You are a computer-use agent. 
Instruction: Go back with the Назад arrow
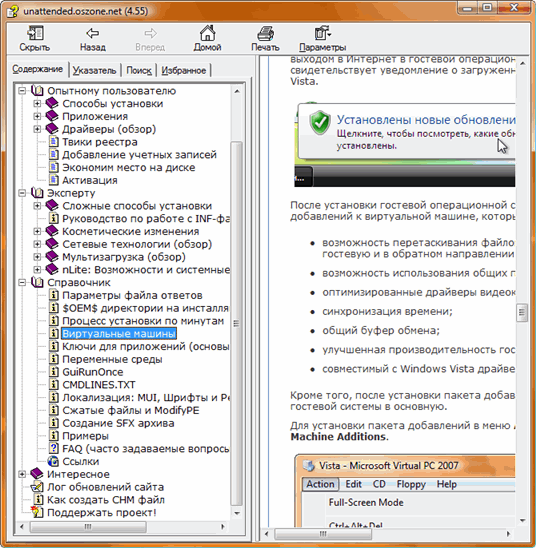(93, 34)
